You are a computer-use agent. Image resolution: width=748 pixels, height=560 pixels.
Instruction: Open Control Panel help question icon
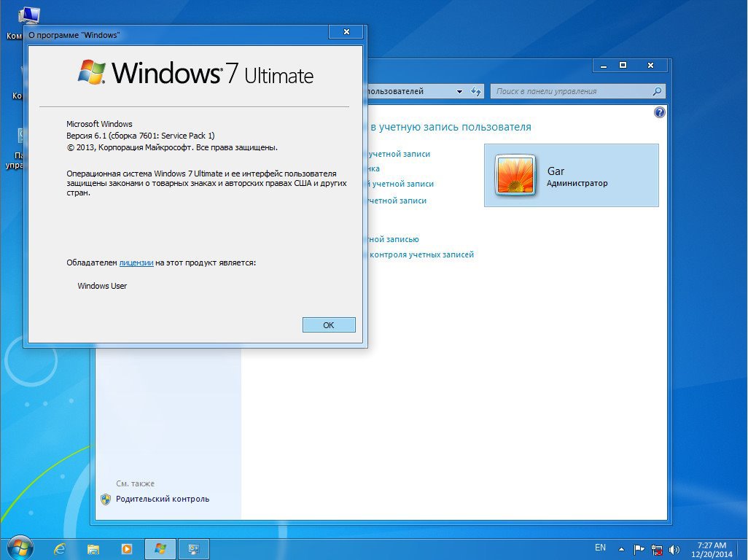point(659,112)
